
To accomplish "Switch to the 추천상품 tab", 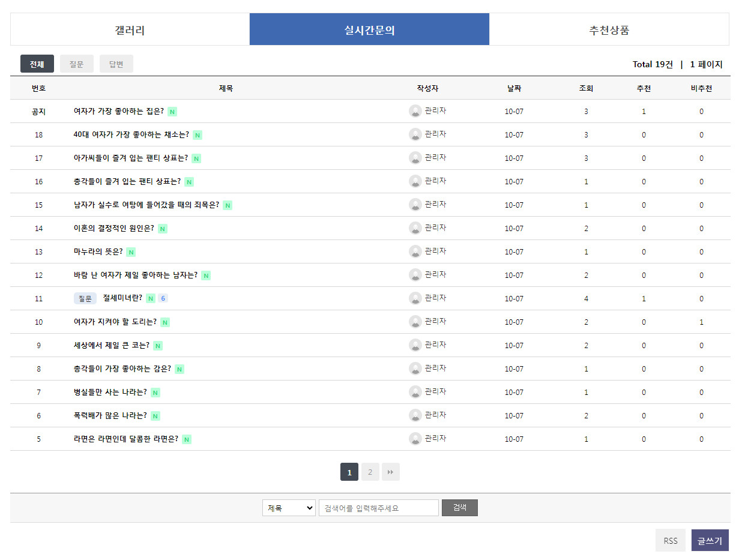I will (609, 29).
